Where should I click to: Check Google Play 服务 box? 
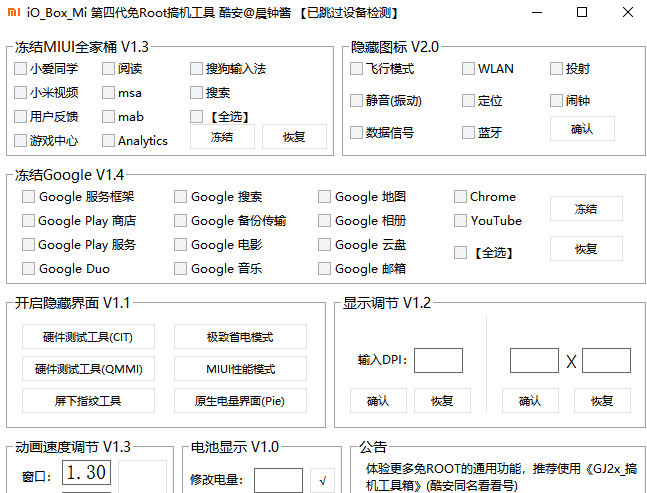28,244
